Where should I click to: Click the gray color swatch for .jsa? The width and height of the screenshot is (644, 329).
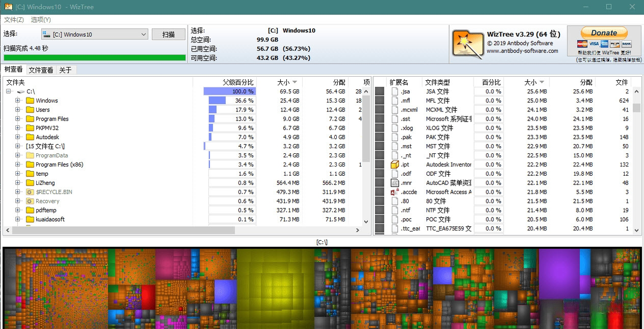tap(380, 91)
